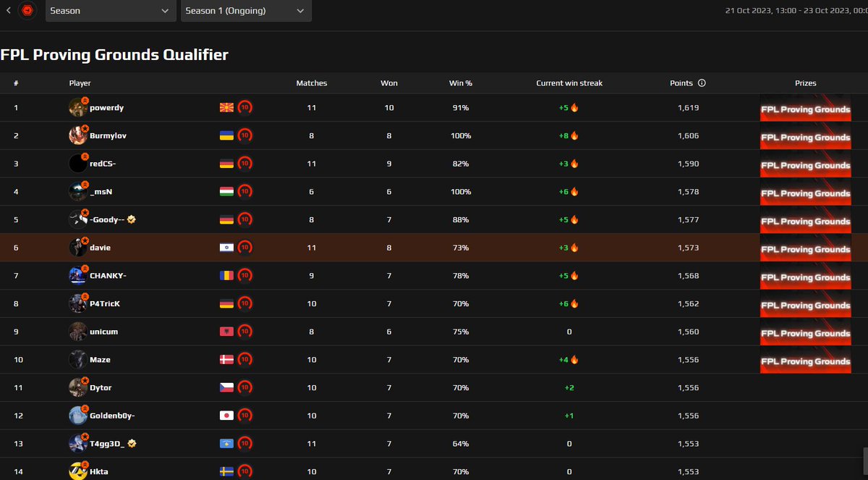868x480 pixels.
Task: Click T4gg3D_ level 10 skill badge
Action: click(244, 444)
